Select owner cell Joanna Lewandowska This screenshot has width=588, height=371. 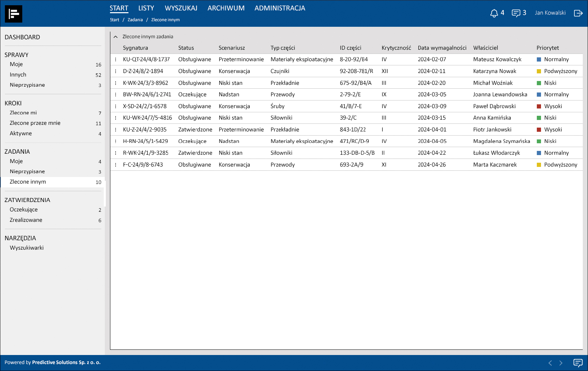click(x=500, y=95)
